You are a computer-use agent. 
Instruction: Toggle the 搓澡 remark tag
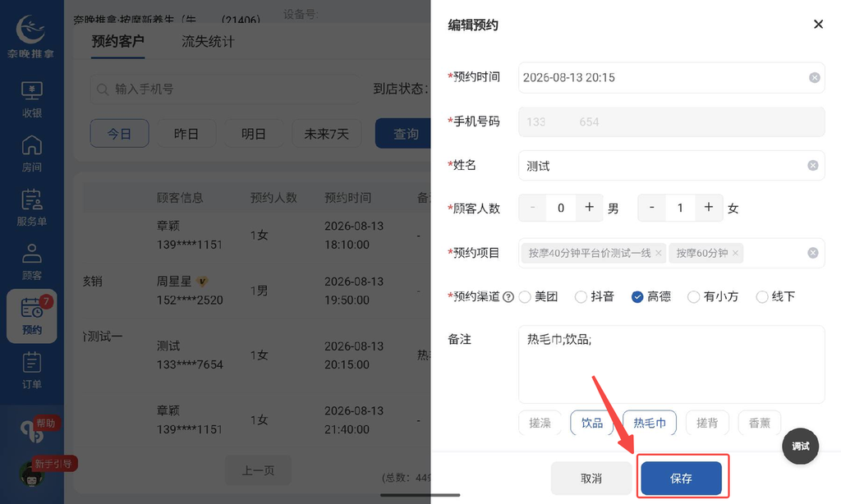click(x=540, y=423)
